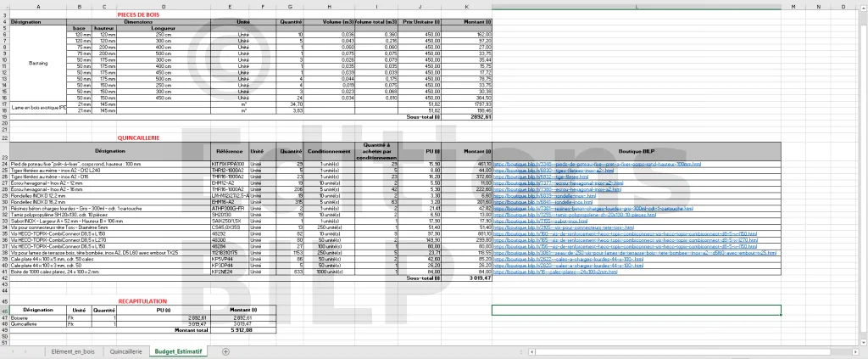
Task: Click the reference cell KITFIXPIPA100
Action: [229, 163]
